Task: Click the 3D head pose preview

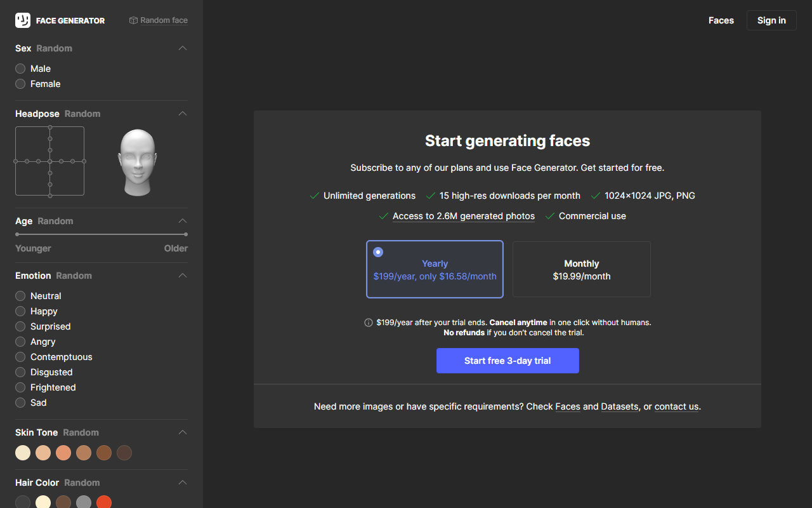Action: (137, 162)
